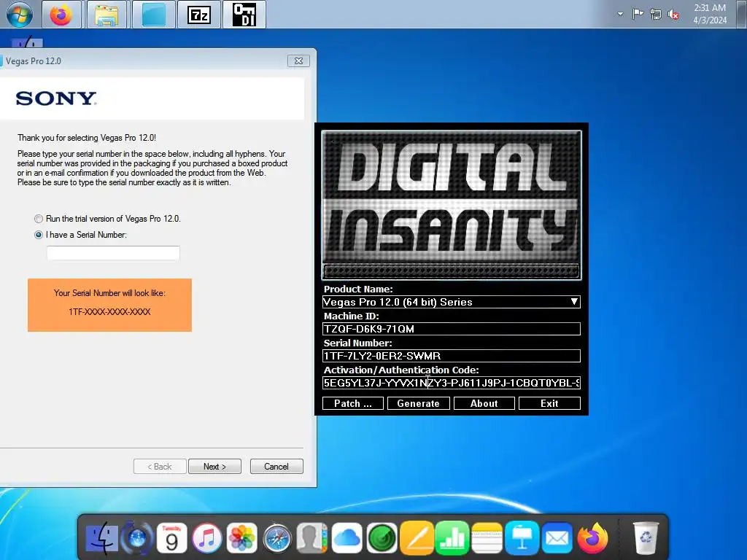The height and width of the screenshot is (560, 747).
Task: Click the Patch button in keygen
Action: click(353, 403)
